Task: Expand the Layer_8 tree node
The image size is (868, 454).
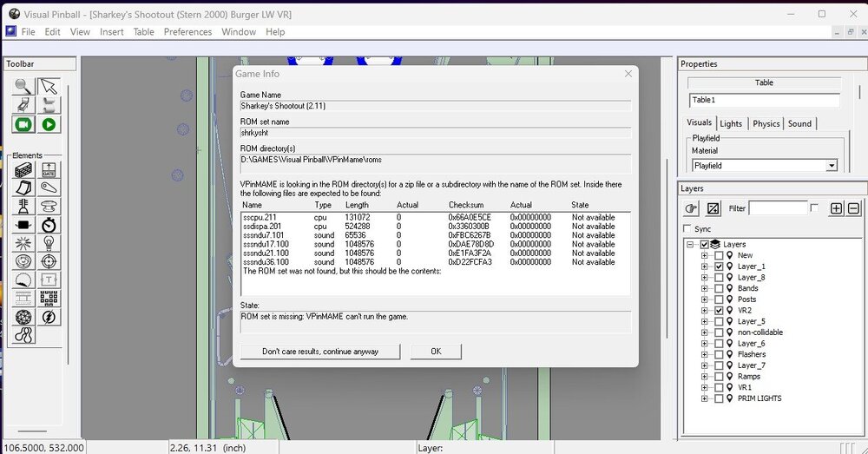Action: (704, 278)
